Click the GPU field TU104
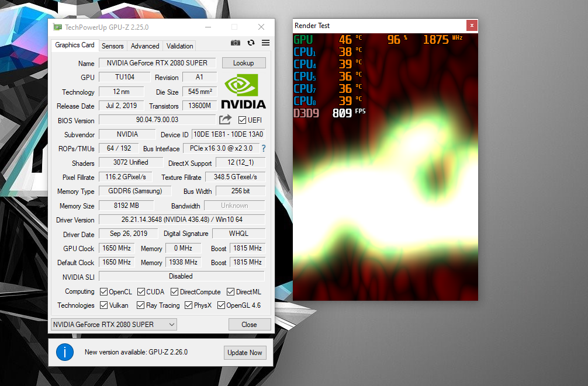 point(125,77)
